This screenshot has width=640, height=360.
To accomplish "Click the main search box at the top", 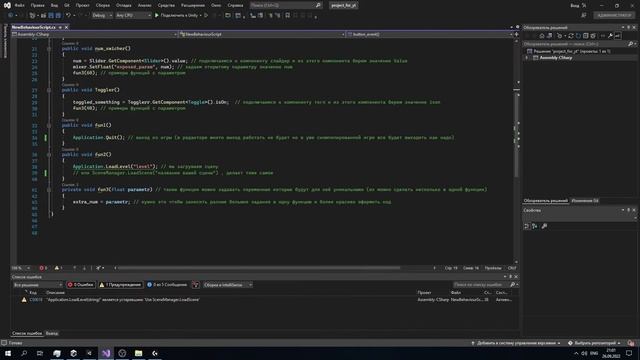I will [x=286, y=5].
